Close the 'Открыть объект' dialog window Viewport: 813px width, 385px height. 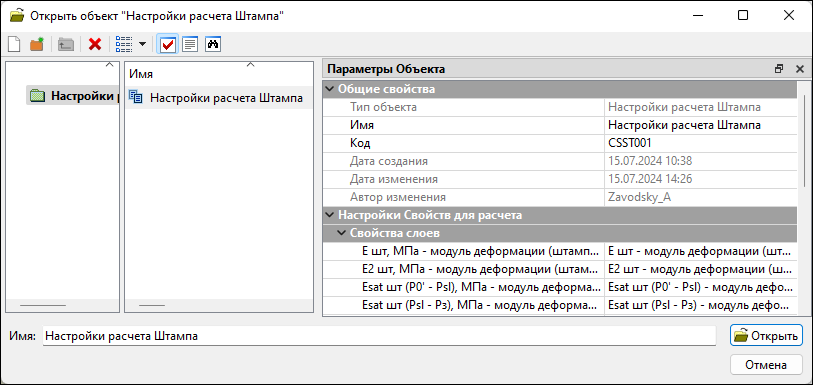pyautogui.click(x=789, y=16)
